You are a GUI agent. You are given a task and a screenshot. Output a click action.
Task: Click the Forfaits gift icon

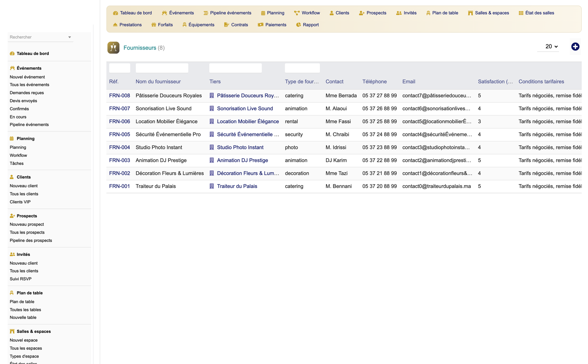coord(154,25)
